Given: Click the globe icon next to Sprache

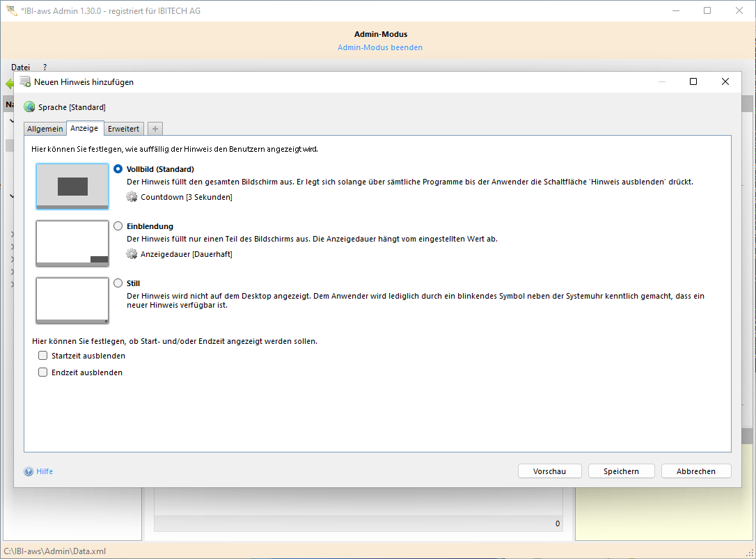Looking at the screenshot, I should point(29,107).
